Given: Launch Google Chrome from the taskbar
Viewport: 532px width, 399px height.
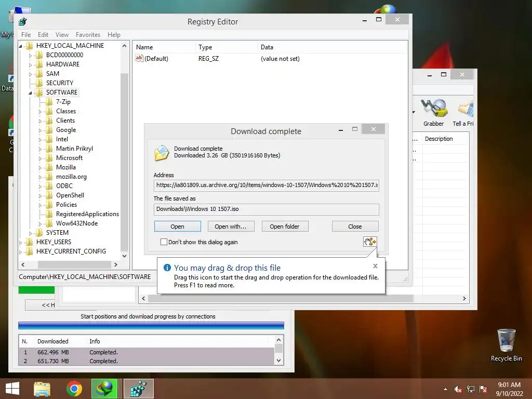Looking at the screenshot, I should [74, 389].
